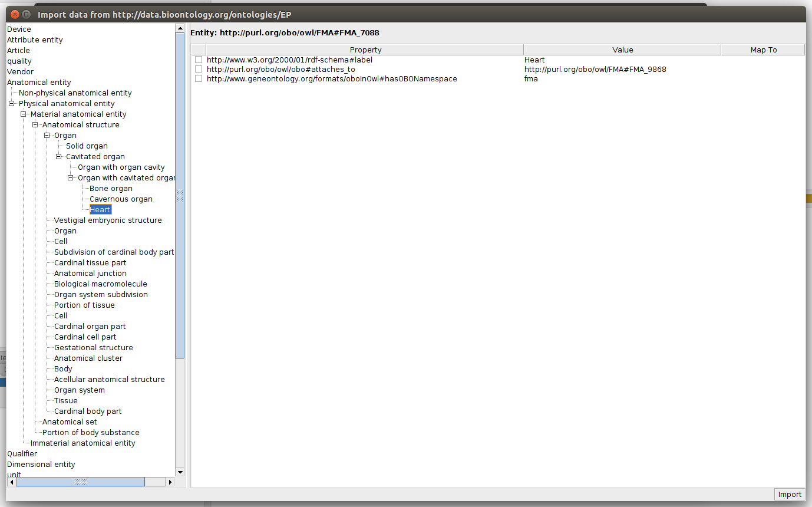Select the Dimensional entity tree item
The image size is (812, 507).
pos(41,464)
